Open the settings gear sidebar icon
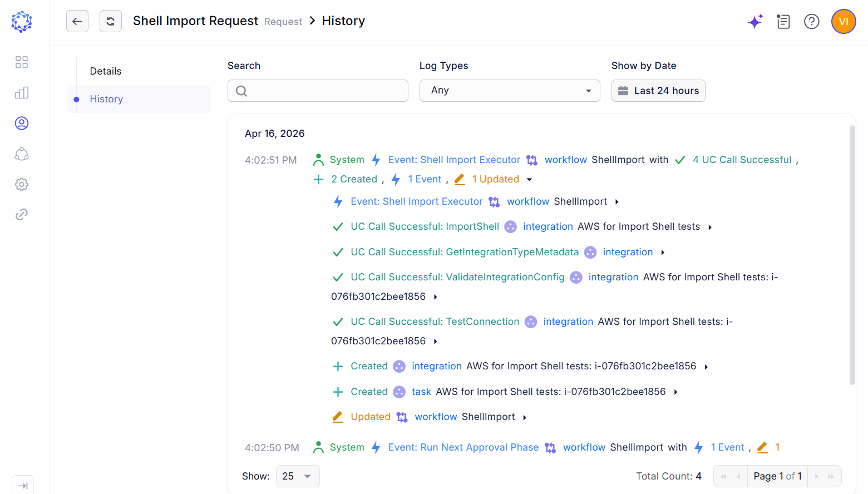This screenshot has width=868, height=494. click(x=22, y=184)
